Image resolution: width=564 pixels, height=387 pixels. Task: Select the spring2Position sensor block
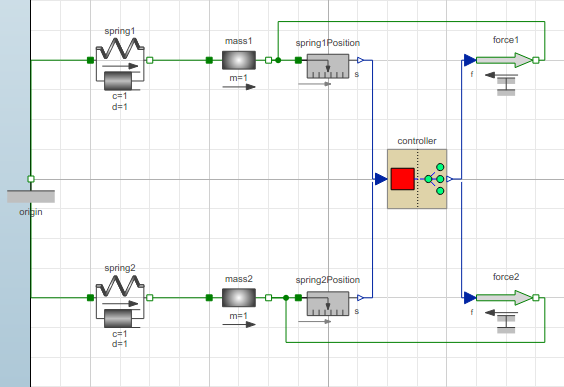coord(328,304)
